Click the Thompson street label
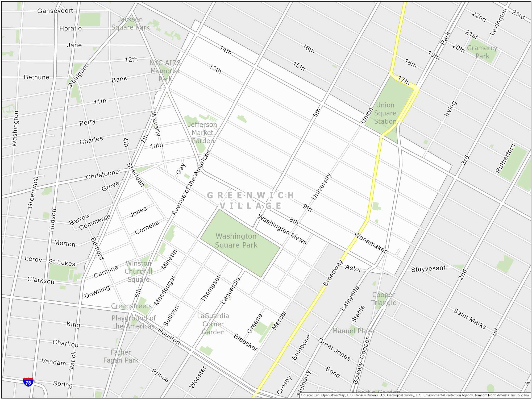The width and height of the screenshot is (532, 399). (x=211, y=288)
